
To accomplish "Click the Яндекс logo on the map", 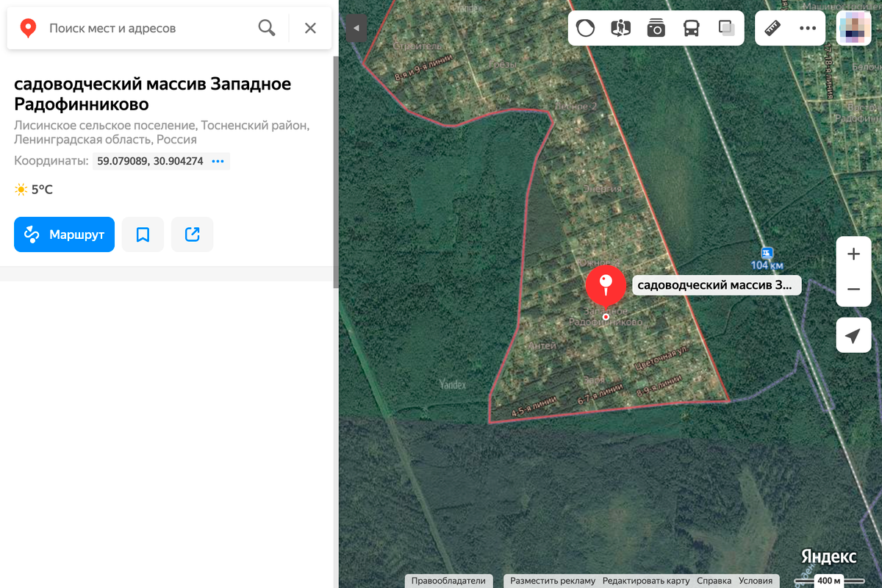I will [x=828, y=556].
